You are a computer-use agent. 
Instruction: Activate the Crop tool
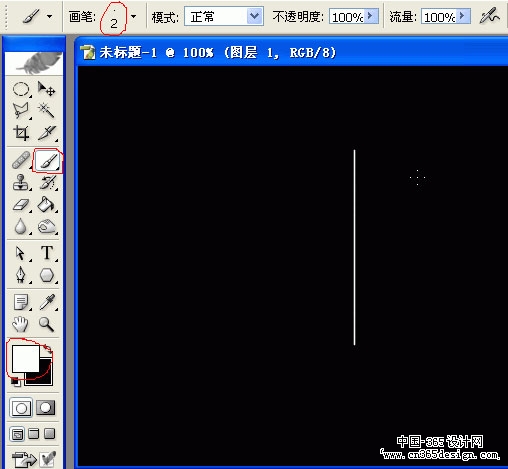(21, 133)
